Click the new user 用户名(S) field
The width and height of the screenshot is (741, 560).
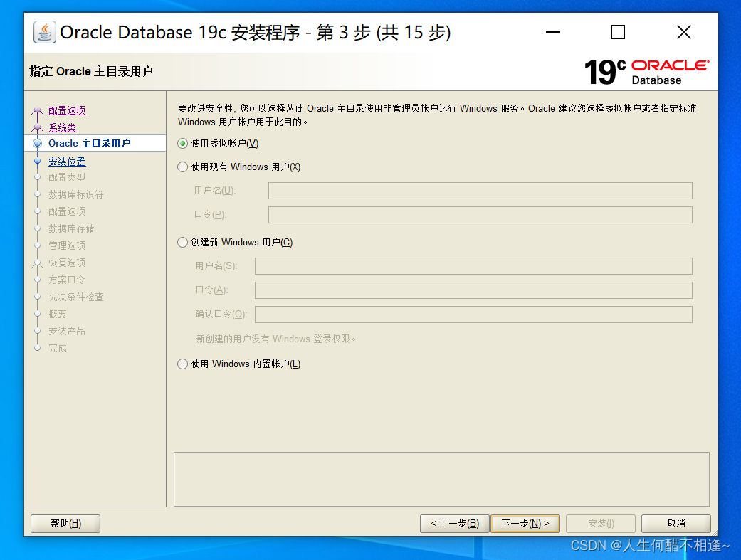[473, 266]
